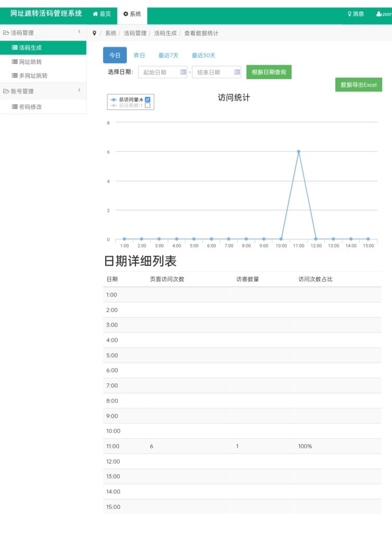Open the 首页 tab in top navigation
The image size is (392, 534).
pyautogui.click(x=102, y=14)
